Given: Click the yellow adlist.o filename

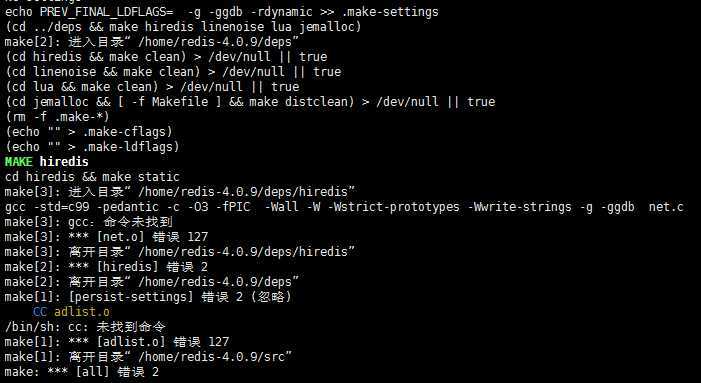Looking at the screenshot, I should (82, 311).
